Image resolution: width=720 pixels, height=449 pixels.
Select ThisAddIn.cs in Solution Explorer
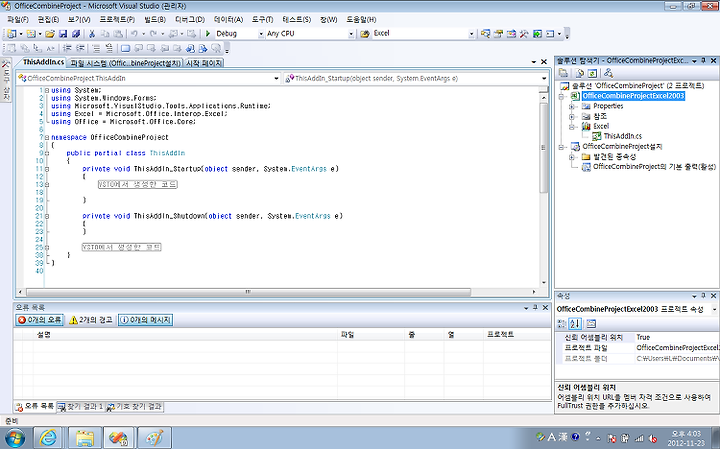622,136
